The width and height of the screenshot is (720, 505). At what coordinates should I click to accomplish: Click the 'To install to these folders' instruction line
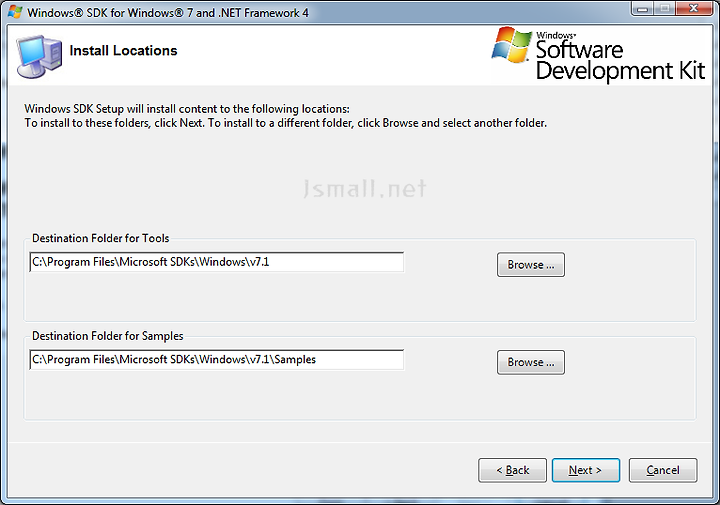(x=286, y=123)
